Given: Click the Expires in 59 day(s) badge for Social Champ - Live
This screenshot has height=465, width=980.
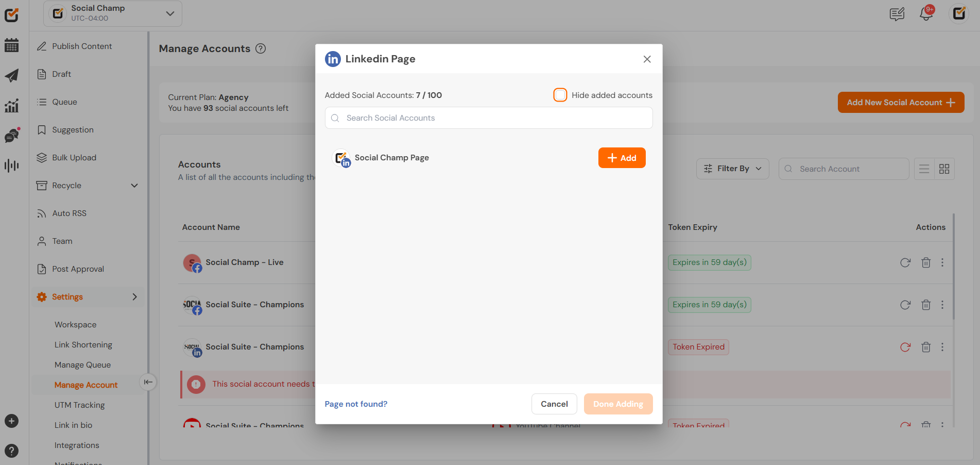Looking at the screenshot, I should pos(709,262).
